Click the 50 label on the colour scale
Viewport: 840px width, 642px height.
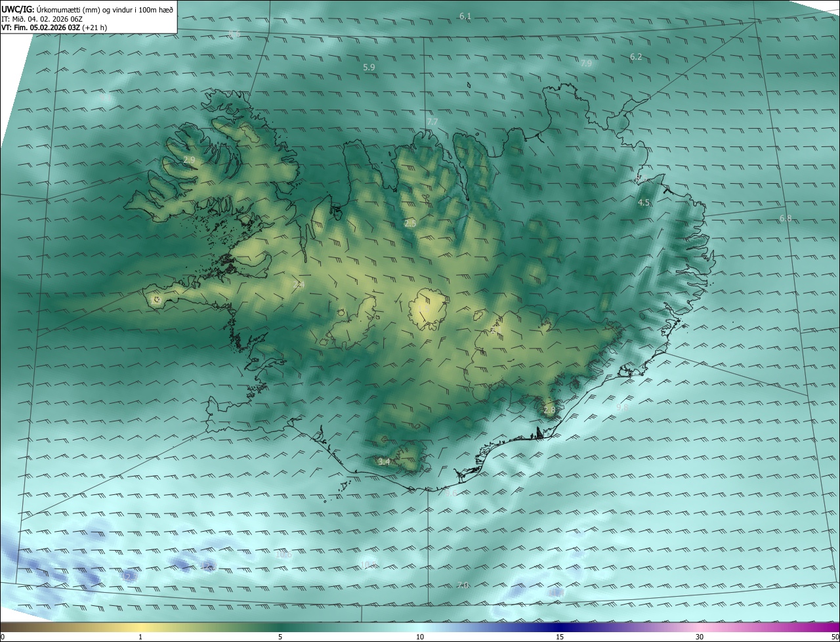click(835, 637)
